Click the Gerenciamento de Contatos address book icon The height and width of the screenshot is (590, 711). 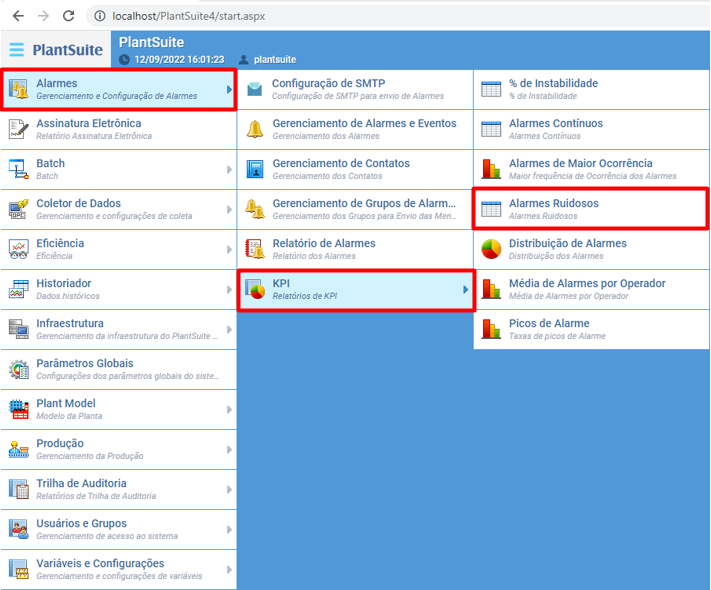(255, 169)
